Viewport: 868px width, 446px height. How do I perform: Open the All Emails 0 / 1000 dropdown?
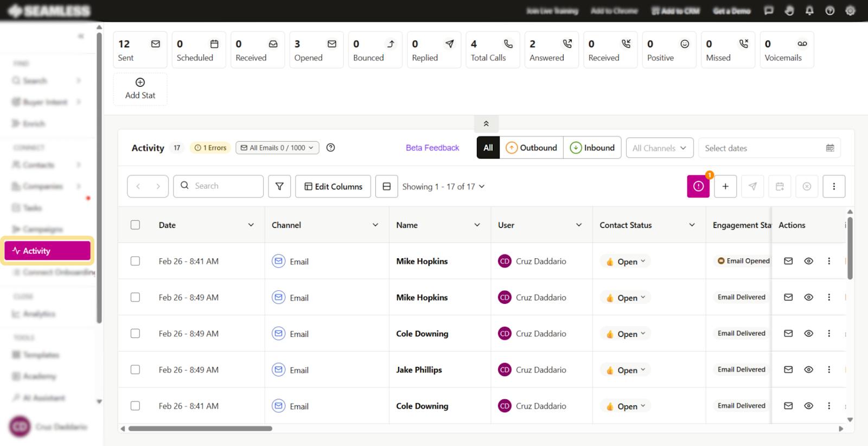277,148
